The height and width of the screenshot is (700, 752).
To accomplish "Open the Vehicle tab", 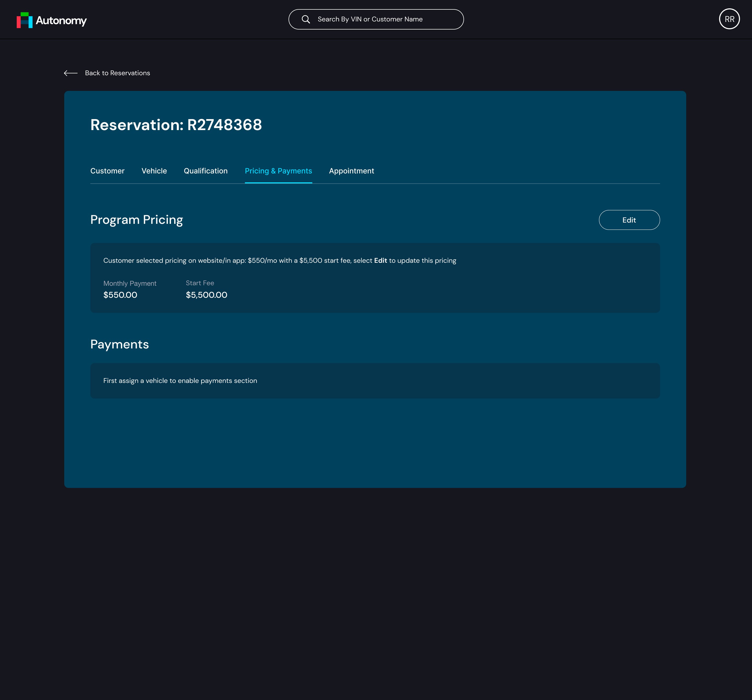I will (154, 171).
